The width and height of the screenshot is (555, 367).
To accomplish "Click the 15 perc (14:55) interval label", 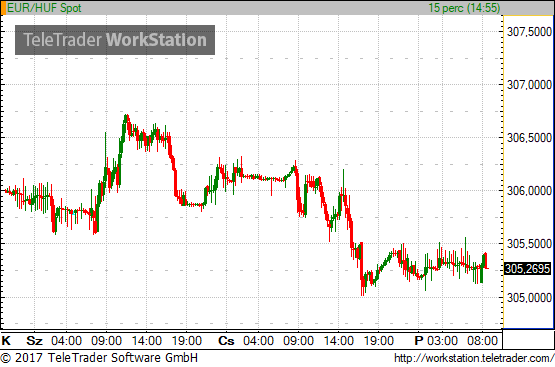I will [x=464, y=8].
